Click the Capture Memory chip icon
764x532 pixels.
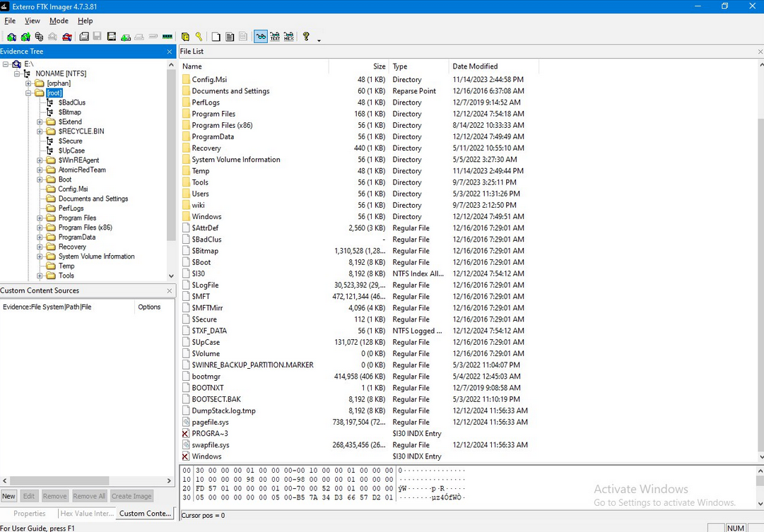[x=168, y=37]
